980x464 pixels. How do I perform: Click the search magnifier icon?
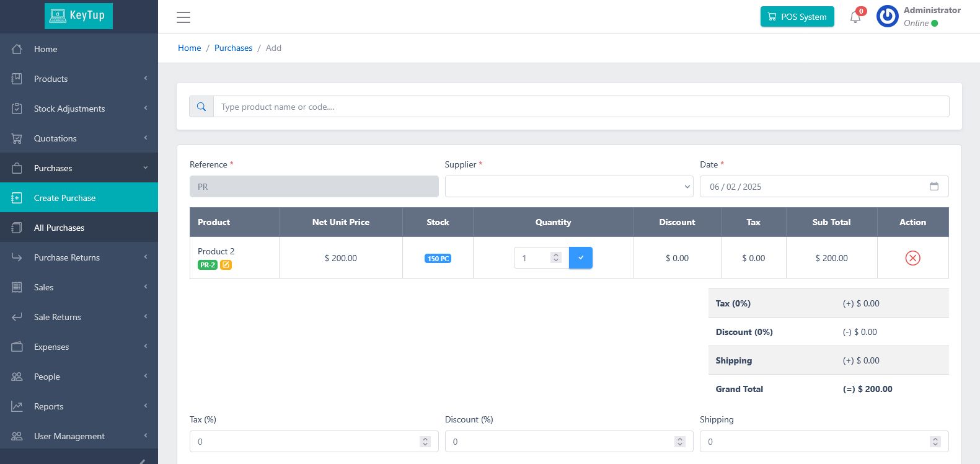point(201,107)
